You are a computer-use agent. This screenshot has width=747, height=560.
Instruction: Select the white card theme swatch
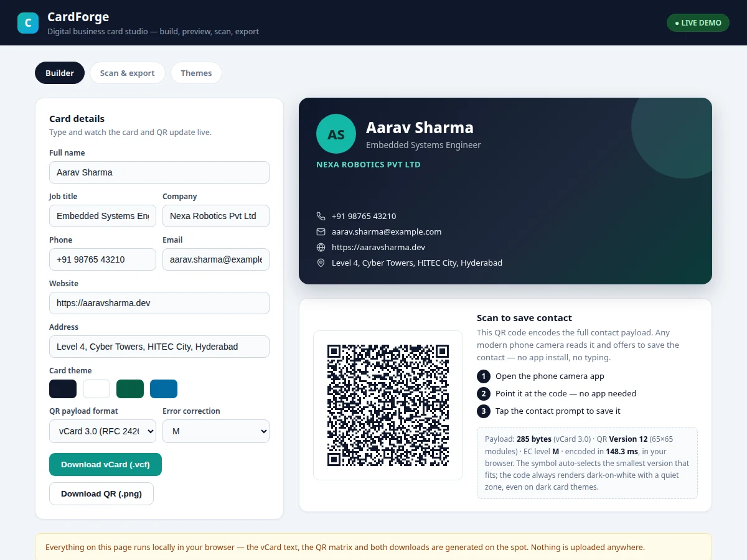96,389
